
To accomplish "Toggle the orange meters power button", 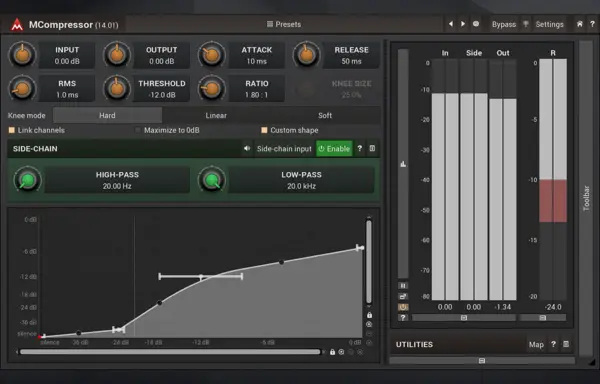I will 403,307.
